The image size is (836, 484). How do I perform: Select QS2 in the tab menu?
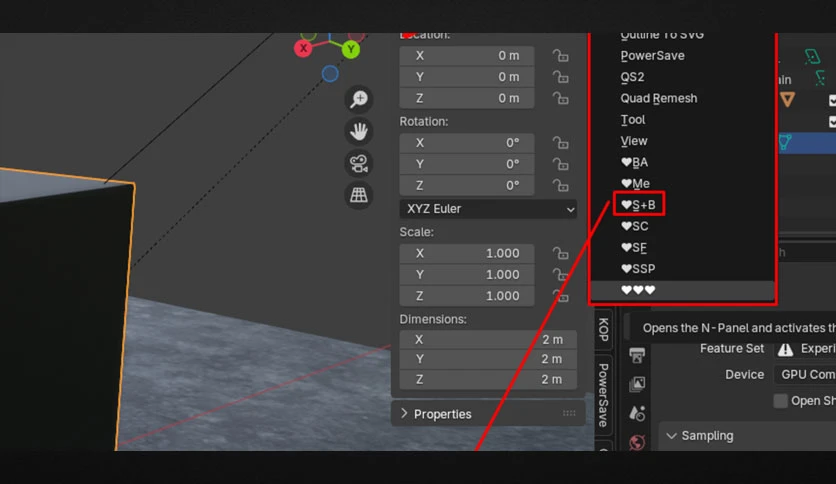point(632,77)
